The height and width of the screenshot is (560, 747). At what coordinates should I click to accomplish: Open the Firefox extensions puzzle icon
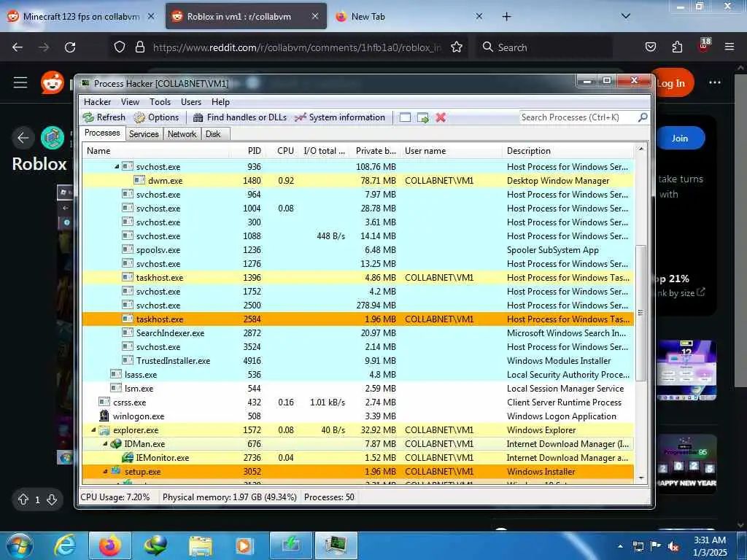tap(677, 47)
